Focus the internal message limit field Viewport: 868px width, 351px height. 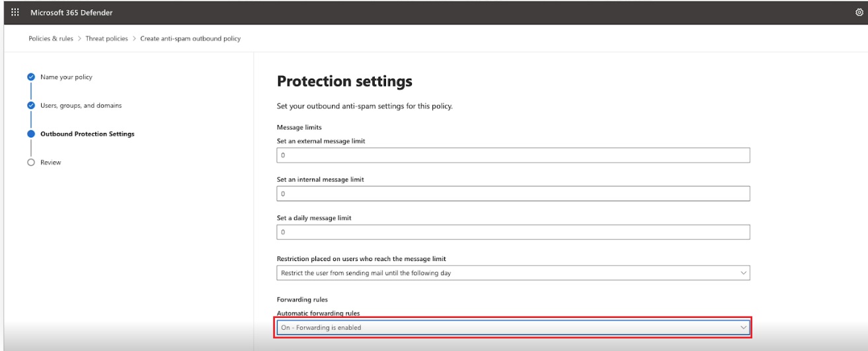tap(513, 194)
